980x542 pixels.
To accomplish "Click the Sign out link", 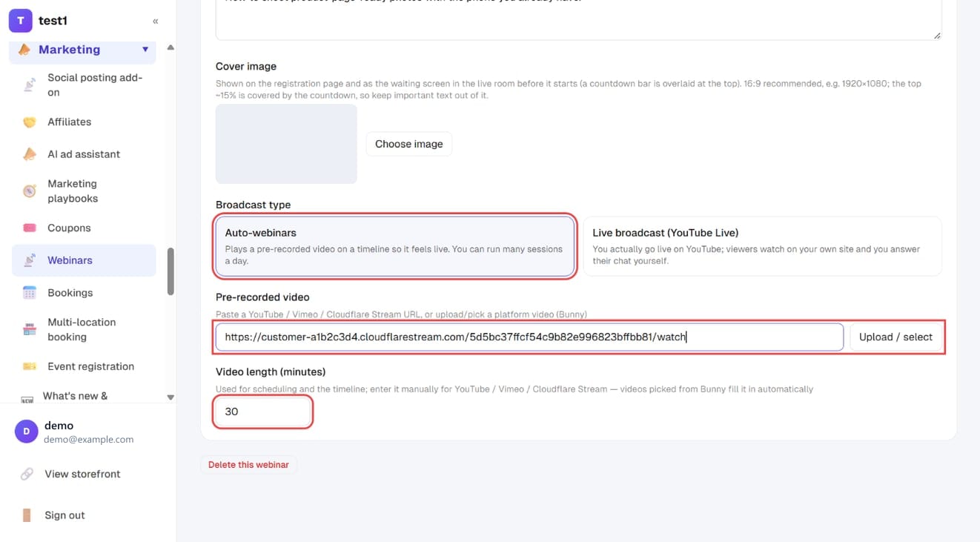I will pyautogui.click(x=64, y=515).
